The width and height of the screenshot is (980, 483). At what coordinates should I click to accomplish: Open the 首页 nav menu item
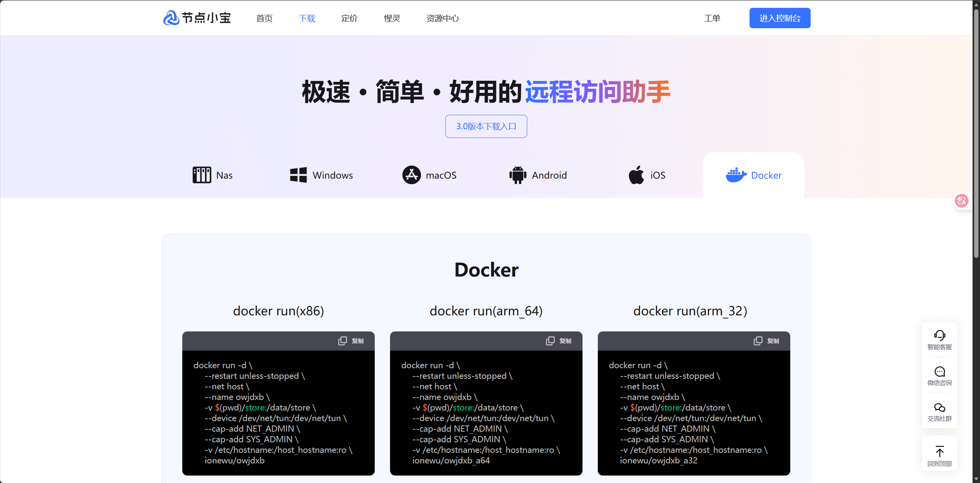point(264,18)
